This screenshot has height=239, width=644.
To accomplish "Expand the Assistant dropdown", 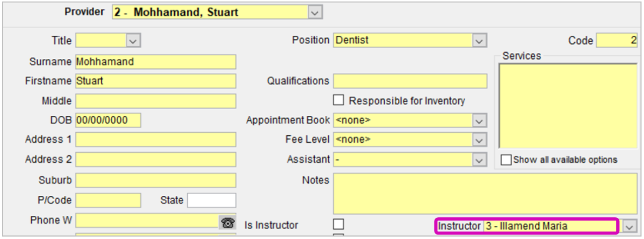I will [x=479, y=160].
